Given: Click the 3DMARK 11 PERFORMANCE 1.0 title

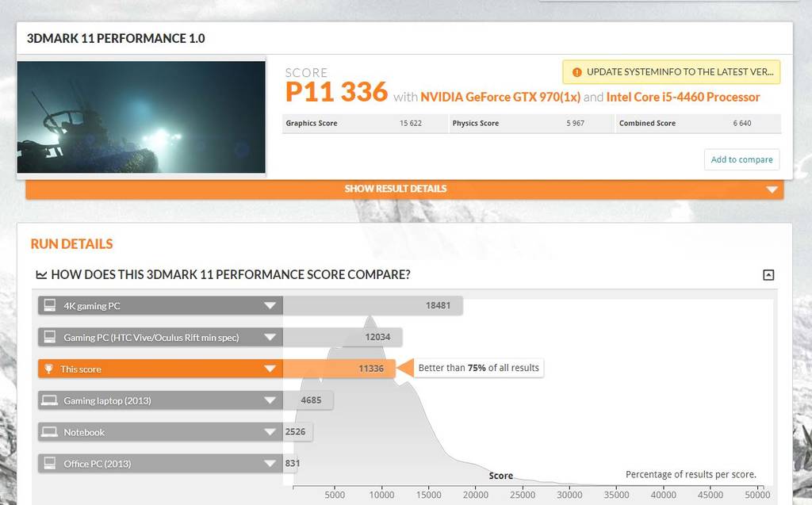Looking at the screenshot, I should [x=116, y=38].
